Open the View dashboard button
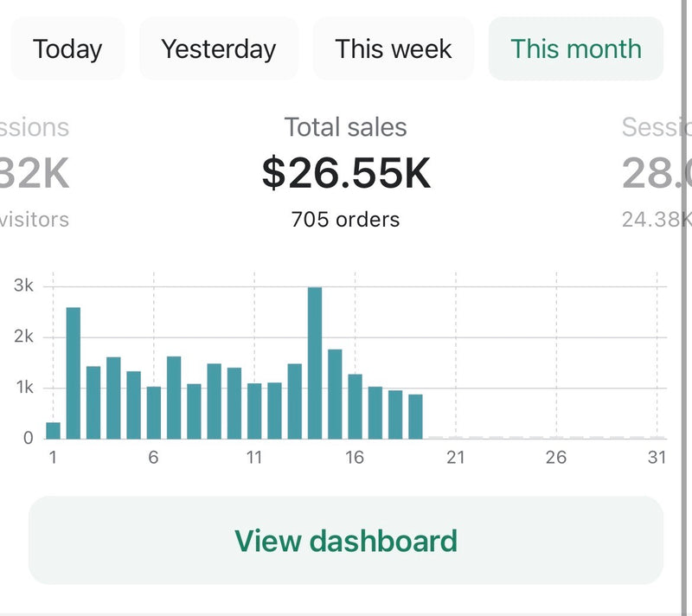This screenshot has width=692, height=616. pyautogui.click(x=346, y=541)
